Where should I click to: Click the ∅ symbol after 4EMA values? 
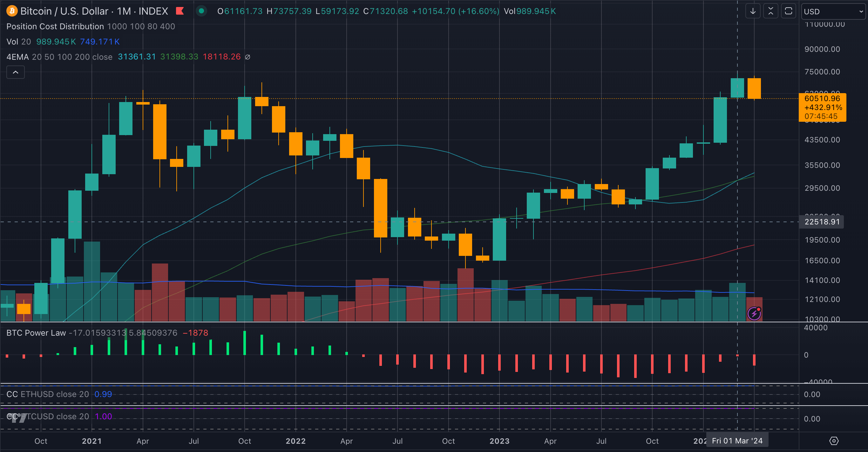pyautogui.click(x=248, y=57)
